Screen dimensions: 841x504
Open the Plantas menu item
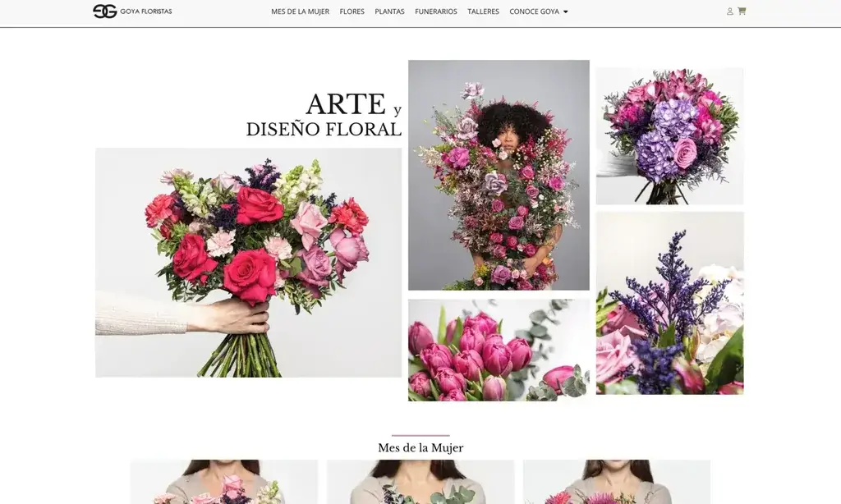tap(389, 11)
